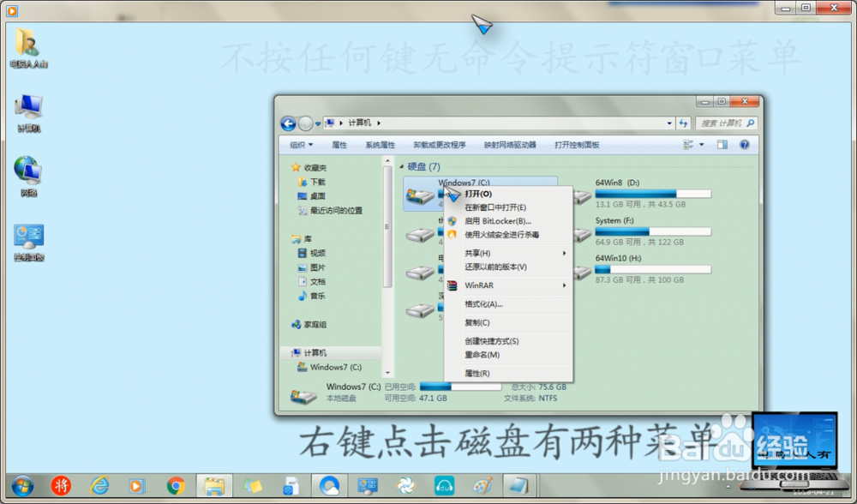Expand the 共享(H) submenu

click(508, 253)
